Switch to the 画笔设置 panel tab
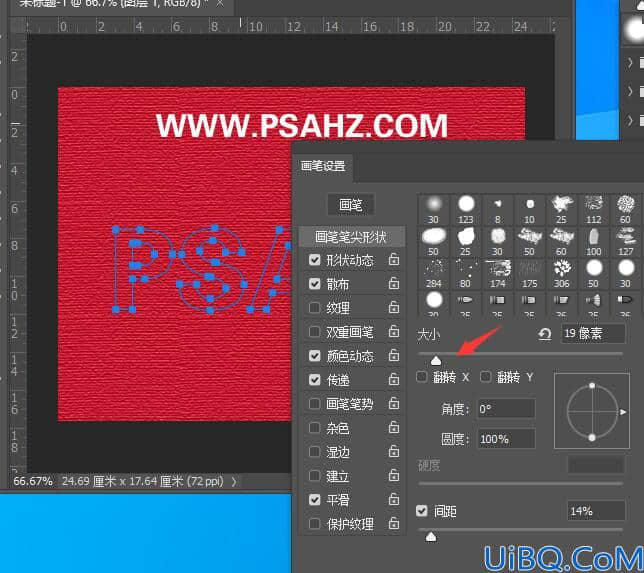The width and height of the screenshot is (644, 573). click(x=323, y=166)
